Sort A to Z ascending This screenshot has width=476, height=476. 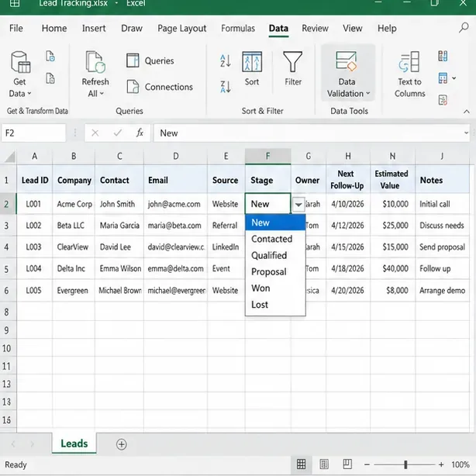point(226,60)
